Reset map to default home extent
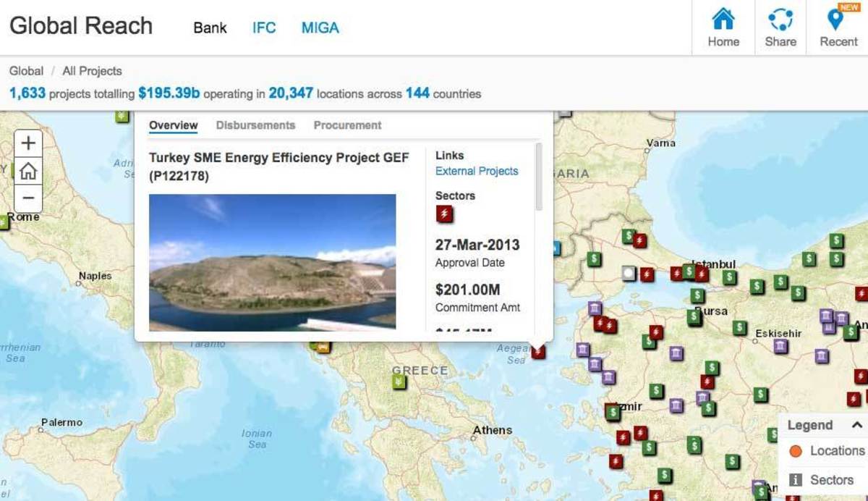The height and width of the screenshot is (501, 868). pos(28,171)
